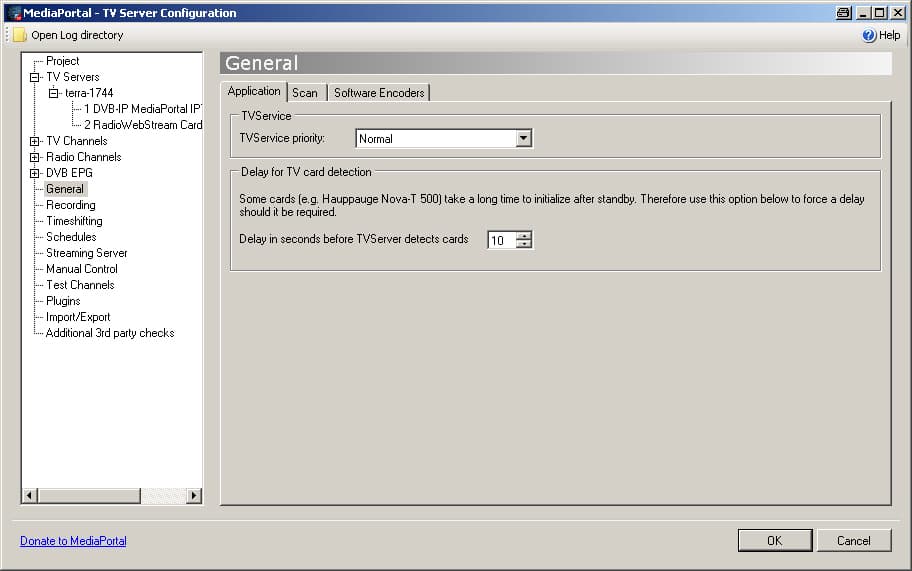Click the MediaPortal title bar app icon
Viewport: 912px width, 571px height.
tap(14, 13)
